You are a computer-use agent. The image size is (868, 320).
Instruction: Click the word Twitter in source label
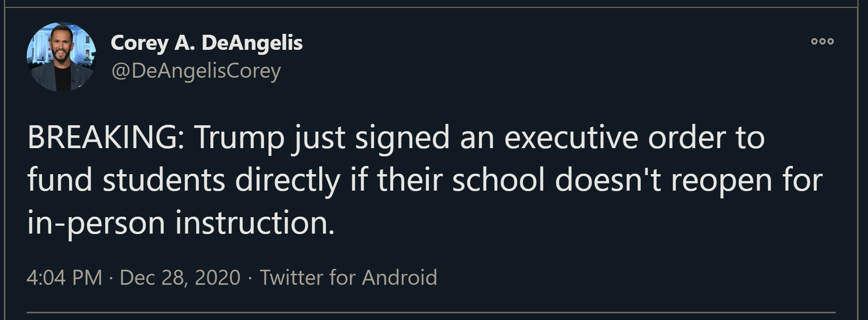(x=291, y=277)
